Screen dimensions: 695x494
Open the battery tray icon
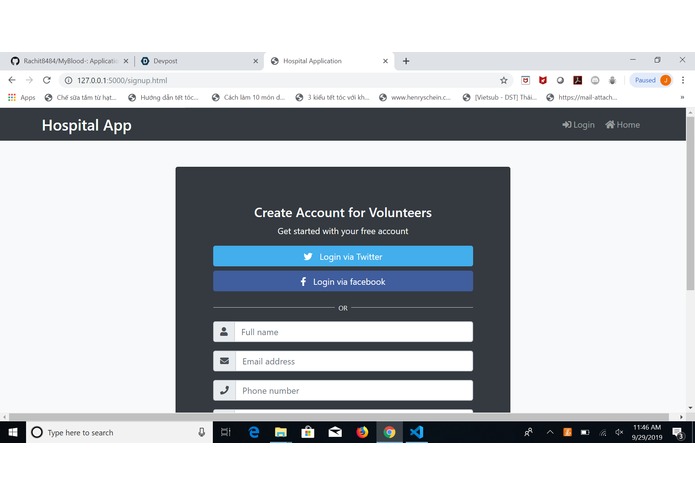pos(585,432)
